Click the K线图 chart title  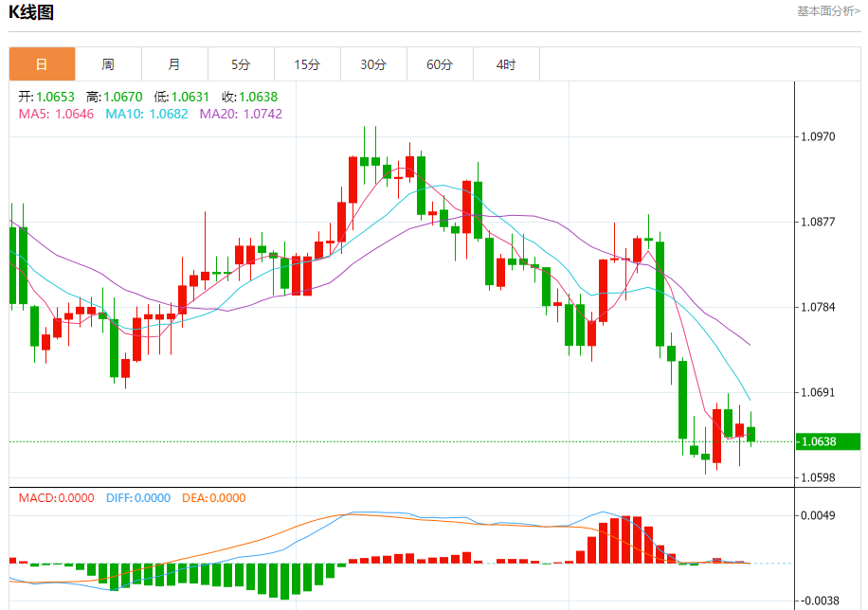click(31, 12)
